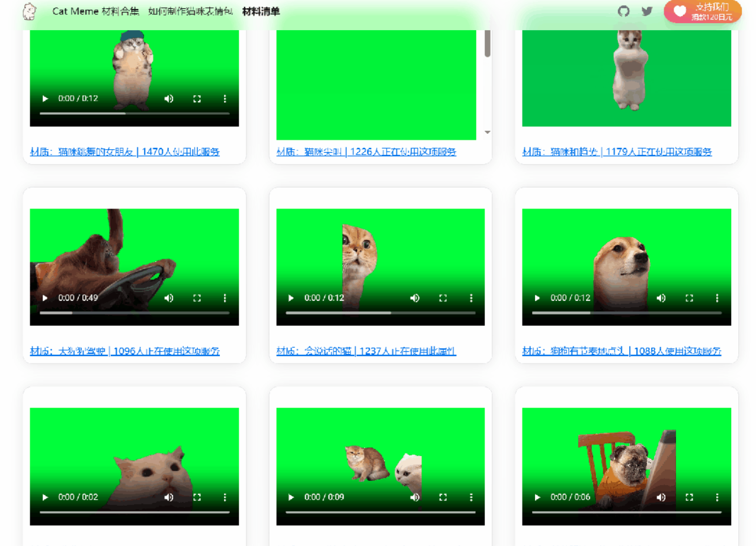
Task: Fullscreen the pug on chair video
Action: click(689, 497)
